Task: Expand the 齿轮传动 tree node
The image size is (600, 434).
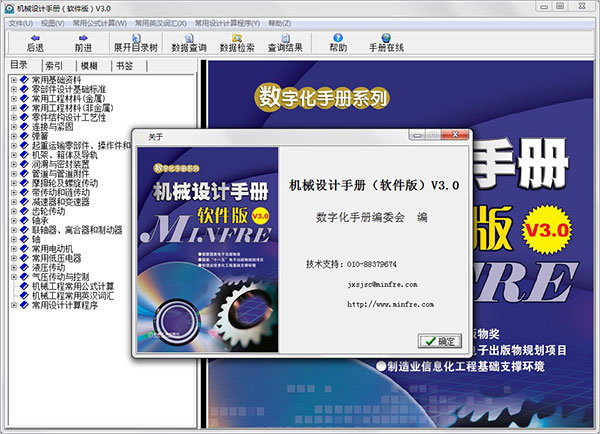Action: [13, 212]
